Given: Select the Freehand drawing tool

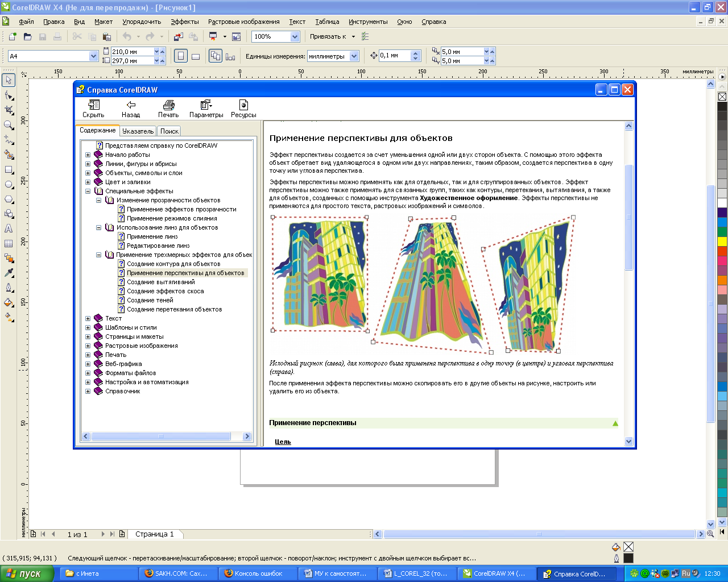Looking at the screenshot, I should point(9,139).
